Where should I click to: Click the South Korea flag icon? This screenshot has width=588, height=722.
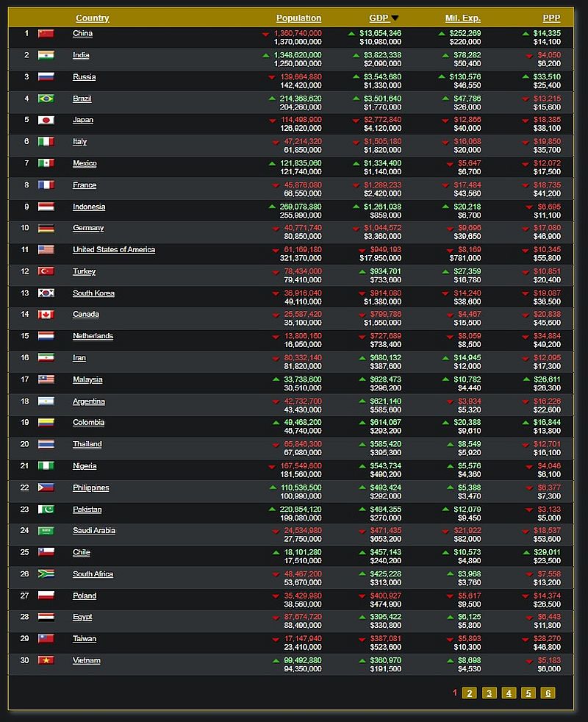[x=46, y=293]
